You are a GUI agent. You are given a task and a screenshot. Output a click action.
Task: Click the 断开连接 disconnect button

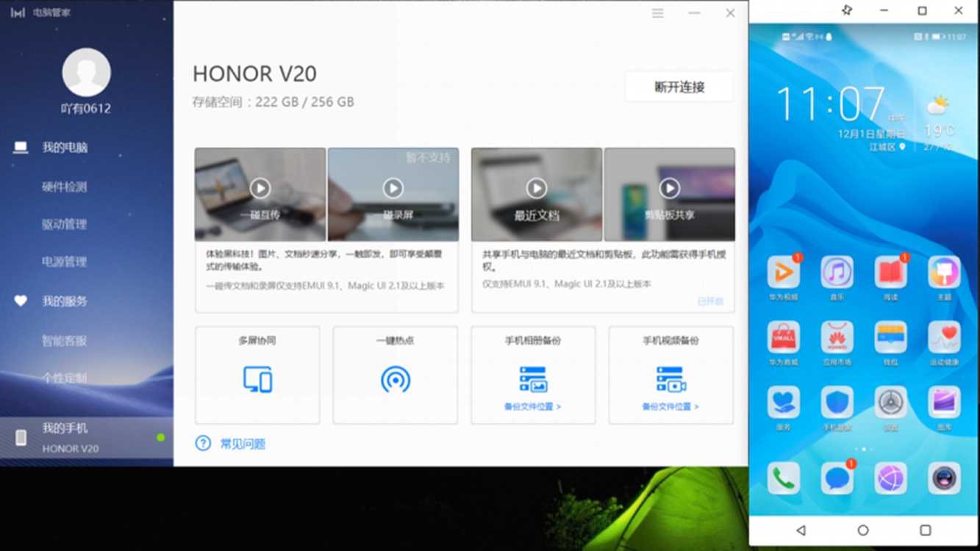tap(679, 87)
